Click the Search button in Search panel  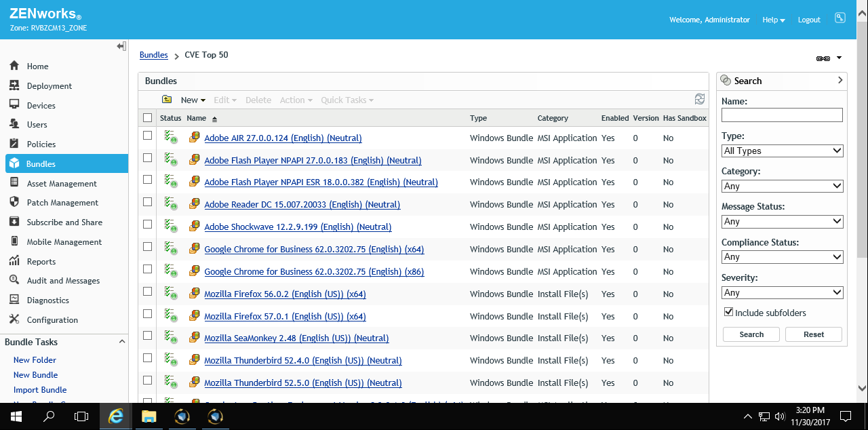(x=751, y=334)
